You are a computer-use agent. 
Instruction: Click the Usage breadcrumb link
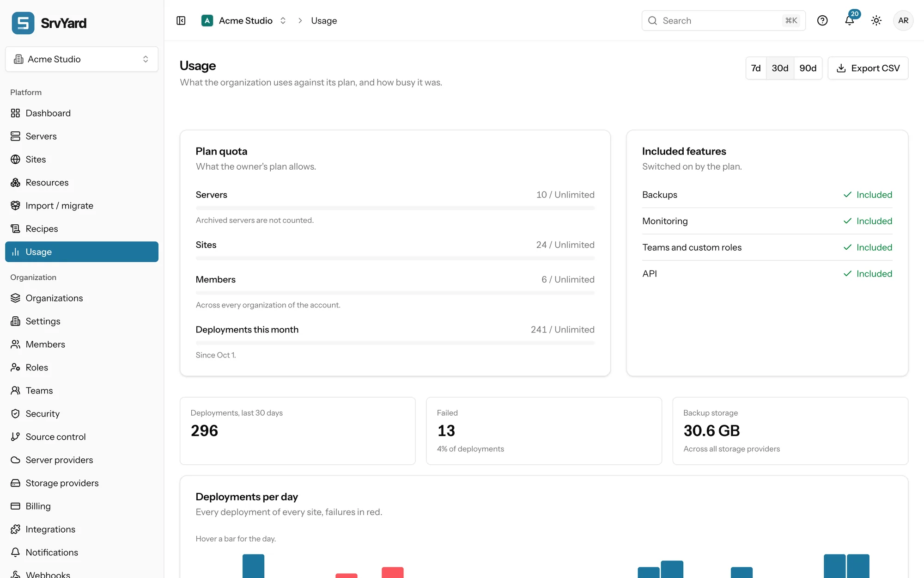point(324,21)
